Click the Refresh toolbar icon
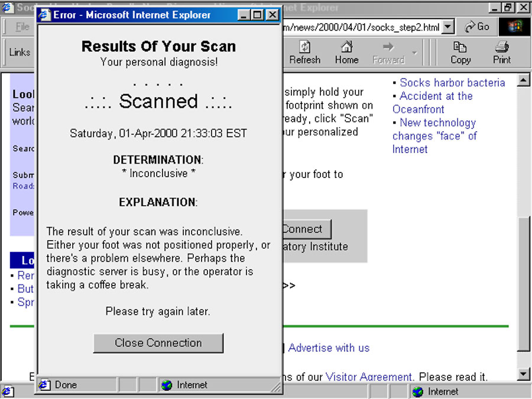Screen dimensions: 532x399 (305, 52)
